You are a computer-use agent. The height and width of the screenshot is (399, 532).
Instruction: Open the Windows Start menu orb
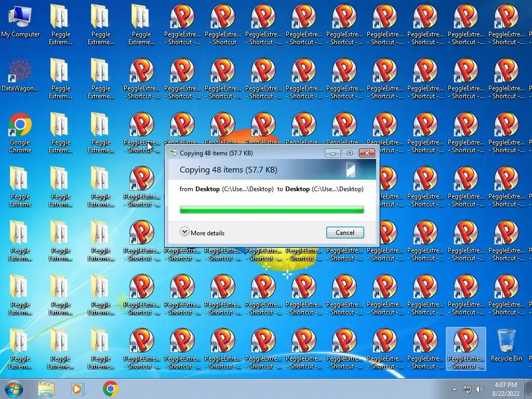(14, 389)
